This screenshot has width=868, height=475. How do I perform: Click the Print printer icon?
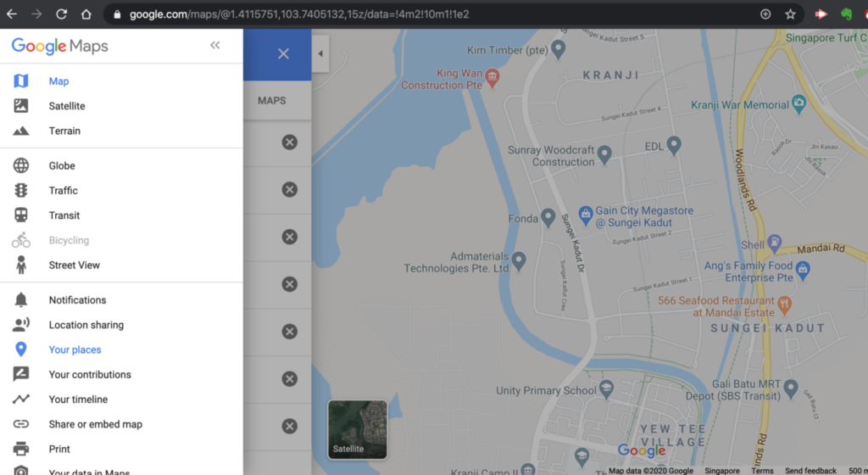tap(21, 449)
